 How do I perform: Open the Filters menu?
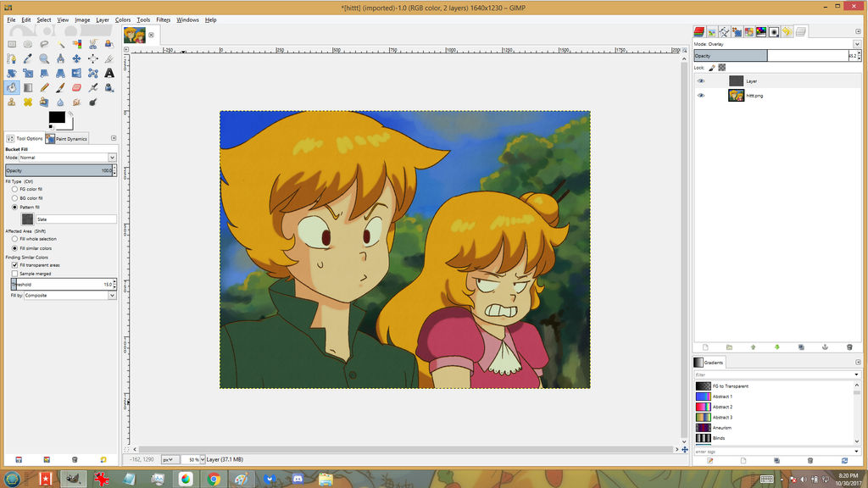pos(163,19)
